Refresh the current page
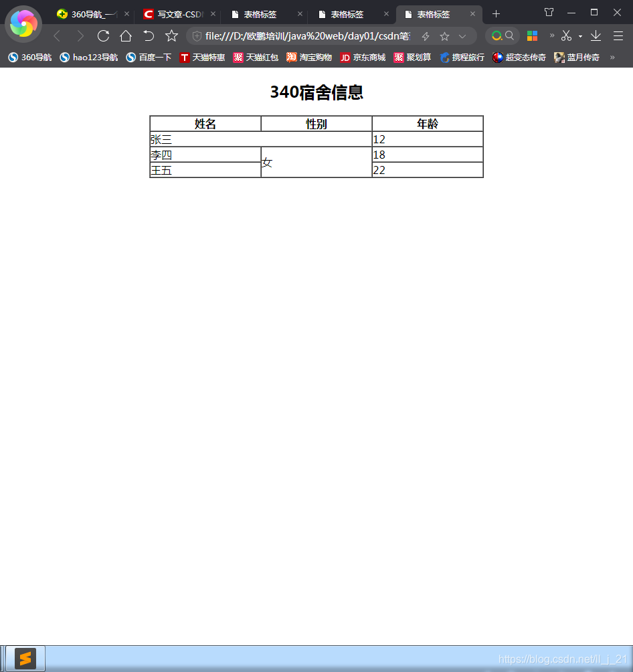Viewport: 633px width, 672px height. tap(102, 35)
